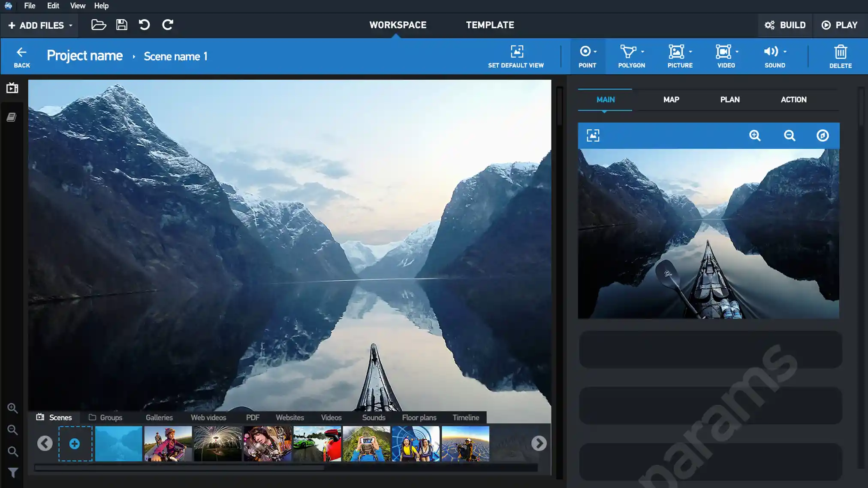Image resolution: width=868 pixels, height=488 pixels.
Task: Expand the Point tool dropdown arrow
Action: [x=595, y=51]
